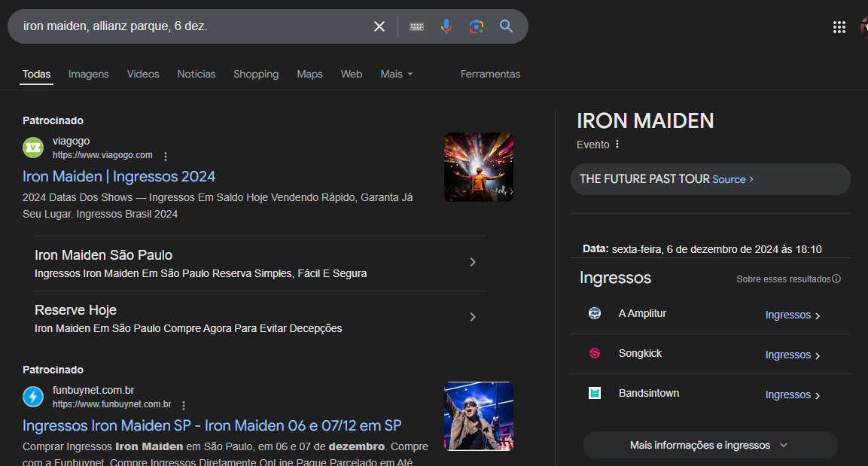Open Iron Maiden | Ingressos 2024 link
The height and width of the screenshot is (466, 868).
click(119, 177)
